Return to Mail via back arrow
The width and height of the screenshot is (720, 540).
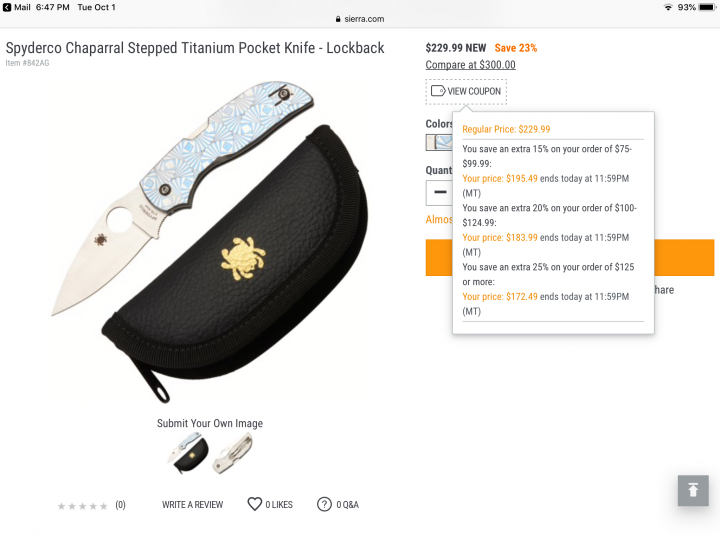coord(7,7)
